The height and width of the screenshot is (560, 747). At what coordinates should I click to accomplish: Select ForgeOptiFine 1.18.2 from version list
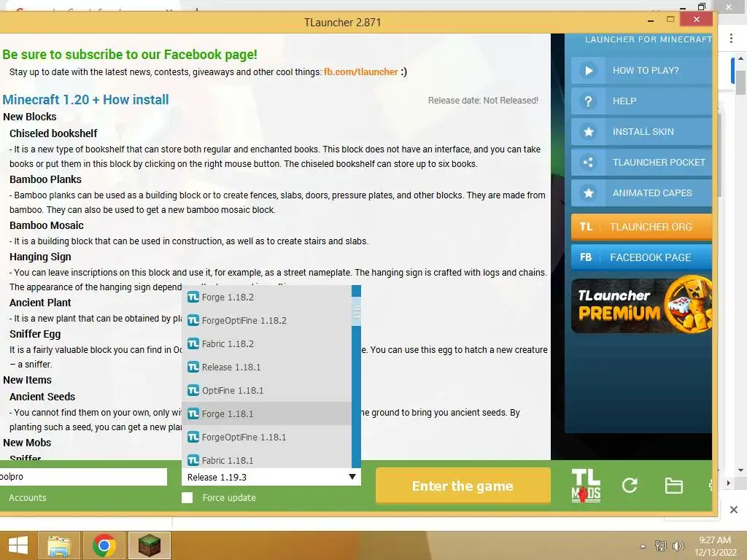267,321
